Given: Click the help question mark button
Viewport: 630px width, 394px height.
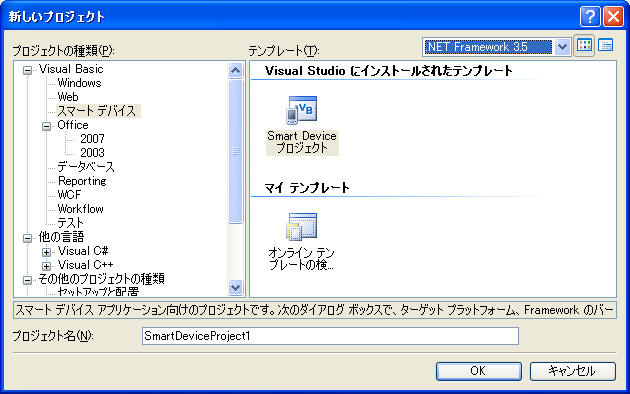Looking at the screenshot, I should point(590,16).
